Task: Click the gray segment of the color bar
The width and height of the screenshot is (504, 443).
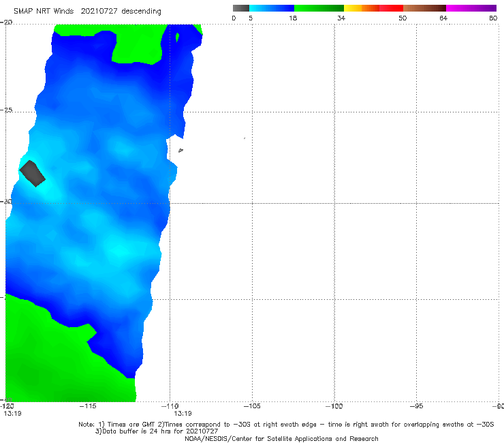Action: click(241, 8)
